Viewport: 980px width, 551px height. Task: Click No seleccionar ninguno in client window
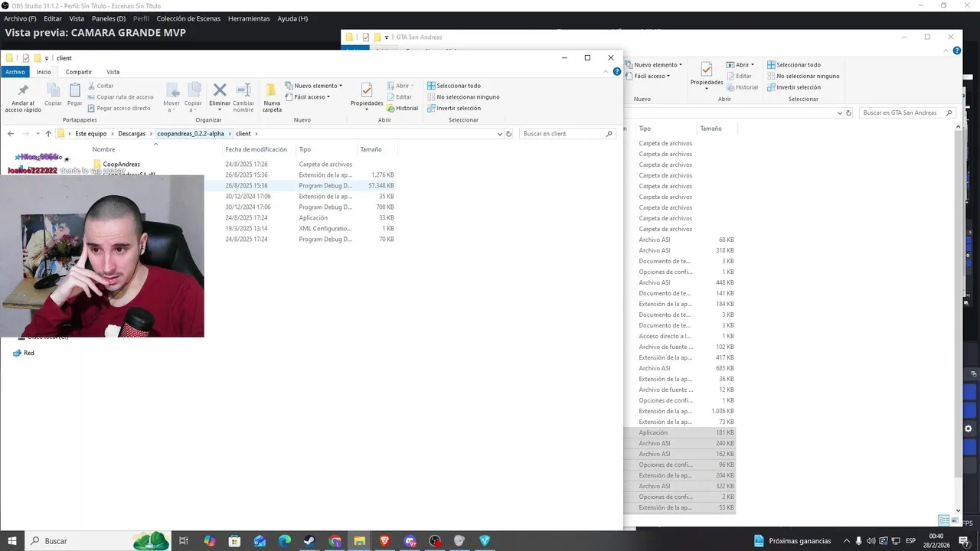(x=462, y=97)
